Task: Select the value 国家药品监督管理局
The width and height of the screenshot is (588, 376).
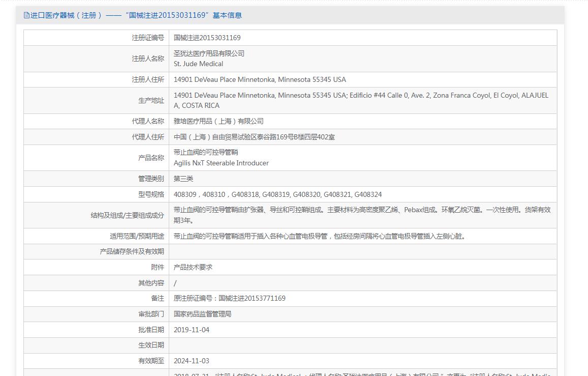Action: point(202,314)
